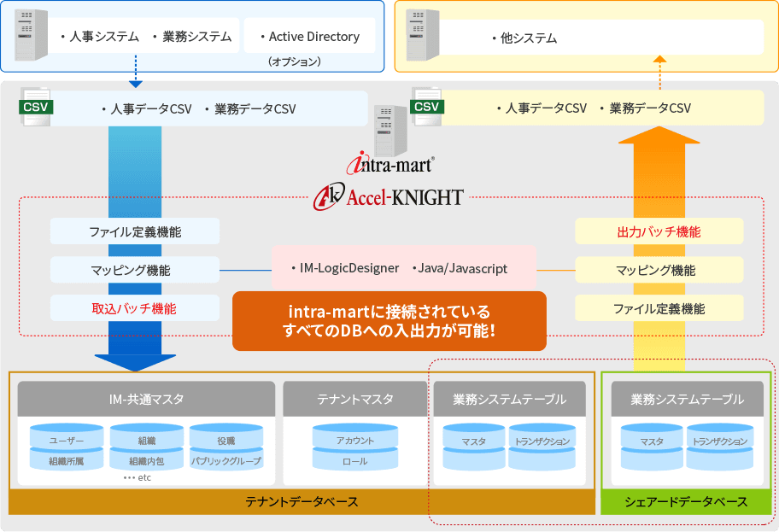The image size is (779, 532).
Task: Select the 役職 database cylinder
Action: pyautogui.click(x=226, y=437)
